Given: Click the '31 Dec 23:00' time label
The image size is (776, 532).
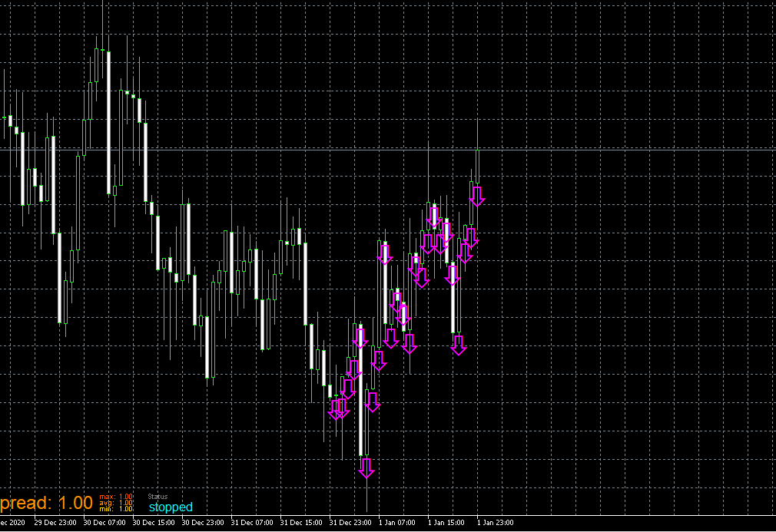Looking at the screenshot, I should click(350, 523).
